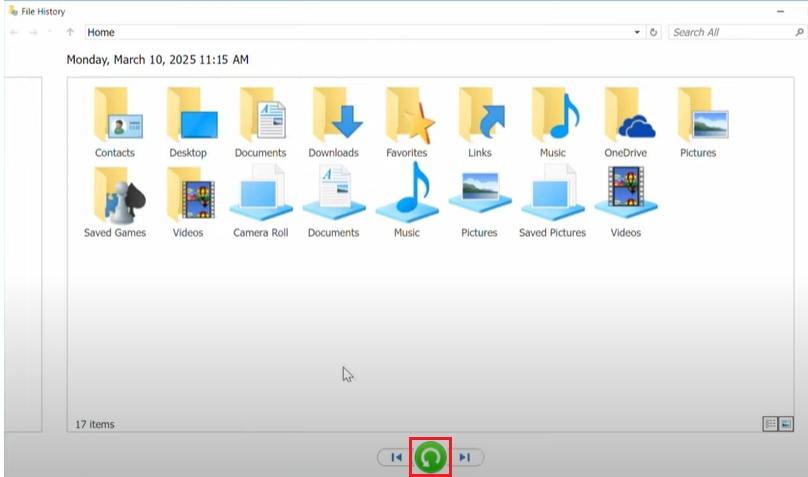Go to previous backup version
Image resolution: width=808 pixels, height=477 pixels.
point(396,457)
